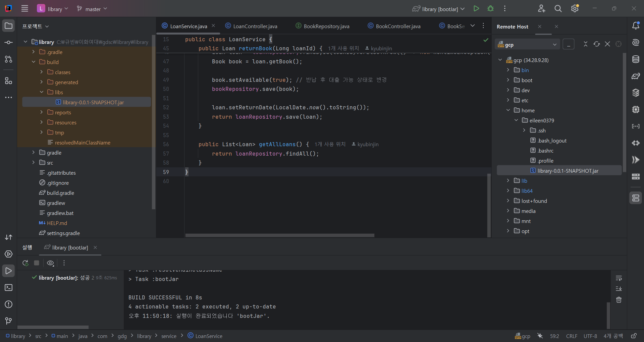Open the master branch dropdown

tap(92, 9)
